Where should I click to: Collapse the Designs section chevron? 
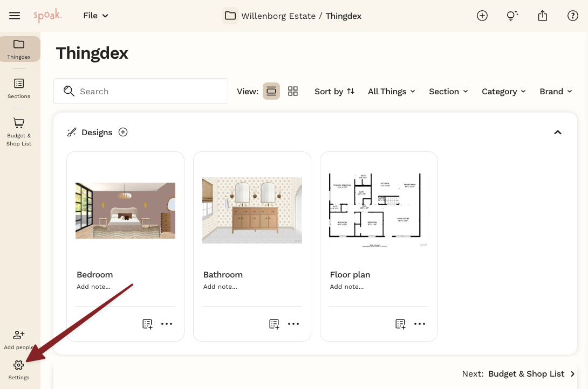click(x=558, y=132)
